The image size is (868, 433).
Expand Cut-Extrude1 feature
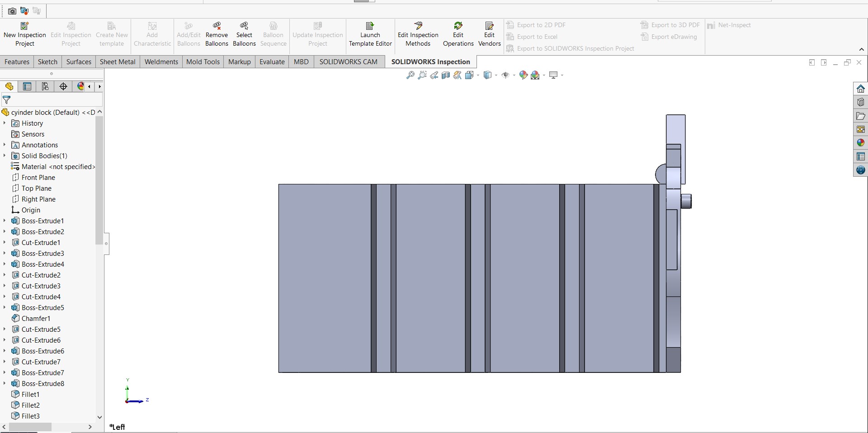click(x=5, y=242)
